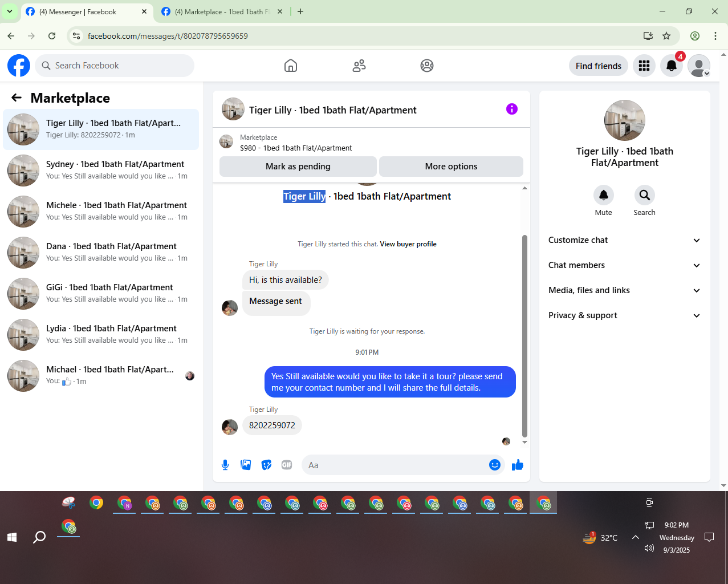The height and width of the screenshot is (584, 728).
Task: Close the Messenger browser tab
Action: 144,11
